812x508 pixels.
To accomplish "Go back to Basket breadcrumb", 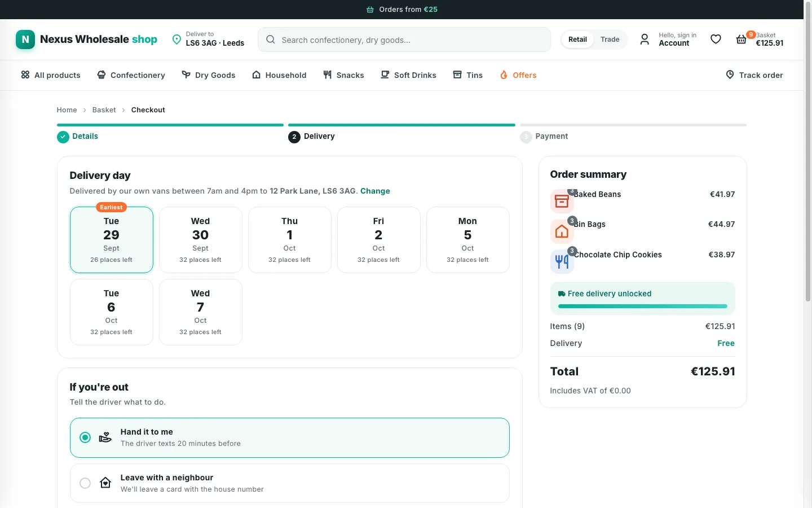I will coord(104,110).
